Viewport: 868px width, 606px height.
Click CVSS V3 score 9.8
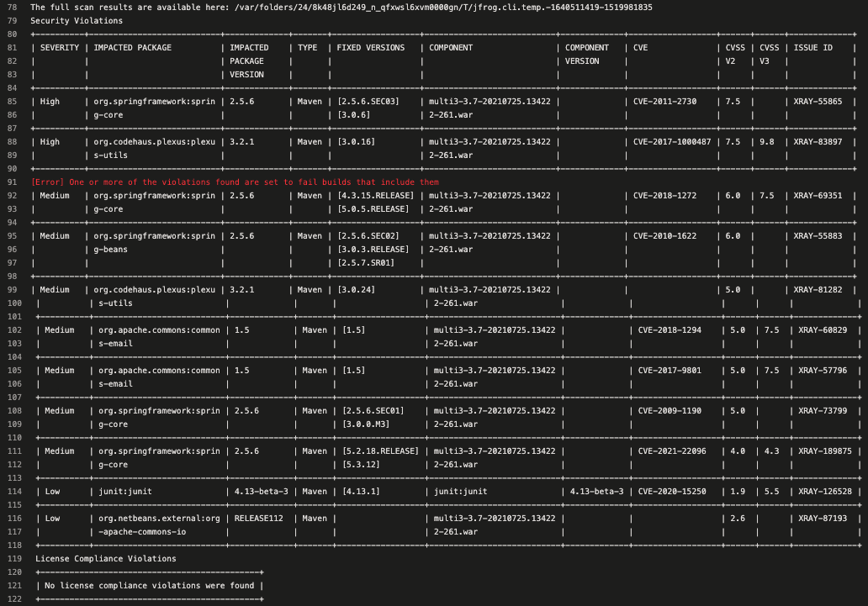click(767, 142)
